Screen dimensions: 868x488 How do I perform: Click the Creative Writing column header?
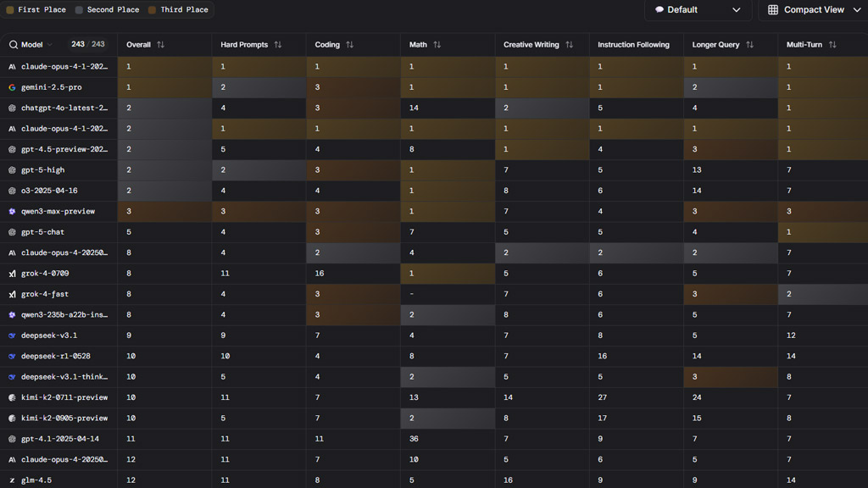point(531,45)
